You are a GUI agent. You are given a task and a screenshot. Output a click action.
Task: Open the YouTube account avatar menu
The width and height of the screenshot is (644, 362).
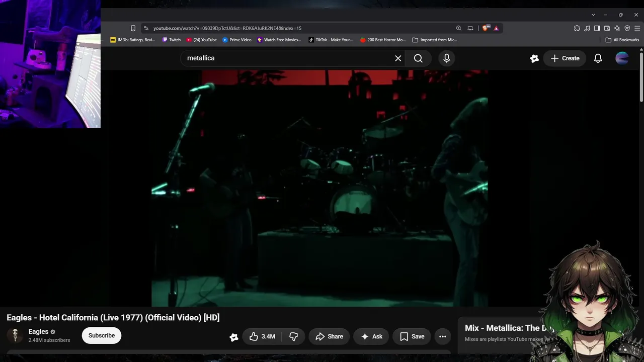[x=622, y=58]
